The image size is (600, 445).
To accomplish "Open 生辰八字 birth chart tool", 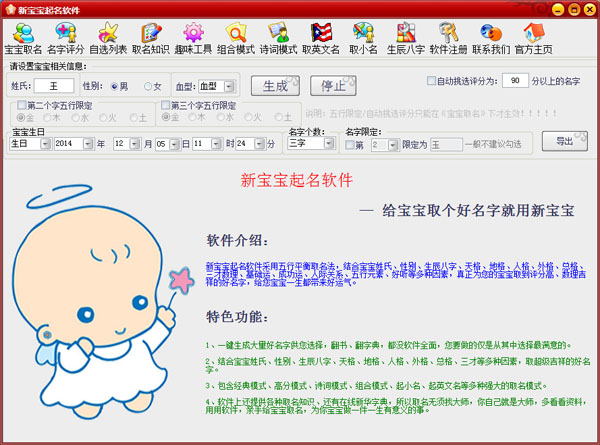I will pyautogui.click(x=408, y=38).
